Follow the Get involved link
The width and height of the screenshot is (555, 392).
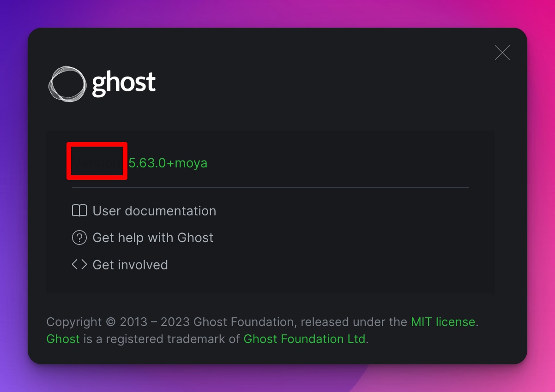[130, 265]
